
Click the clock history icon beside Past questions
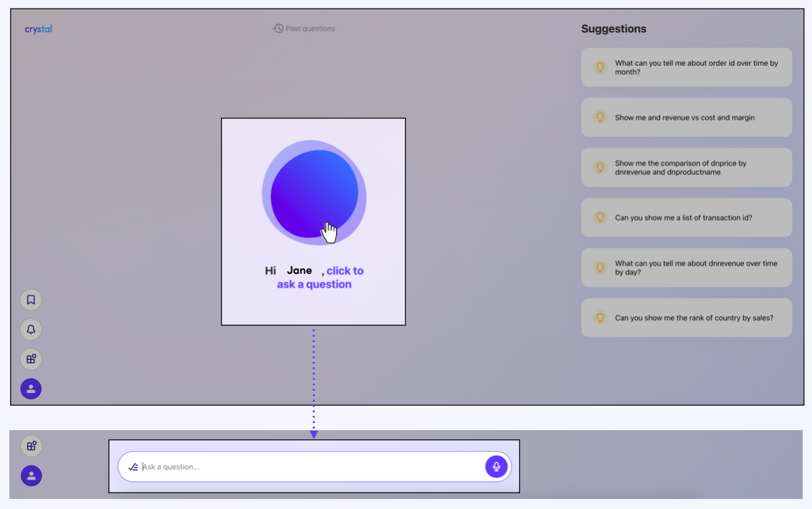pos(278,29)
